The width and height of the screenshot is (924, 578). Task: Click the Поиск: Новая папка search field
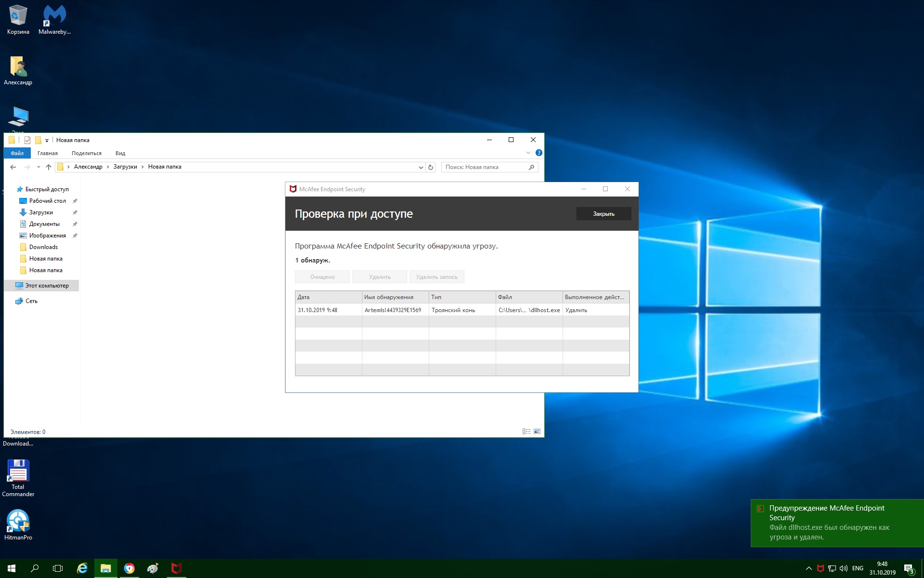(x=484, y=167)
